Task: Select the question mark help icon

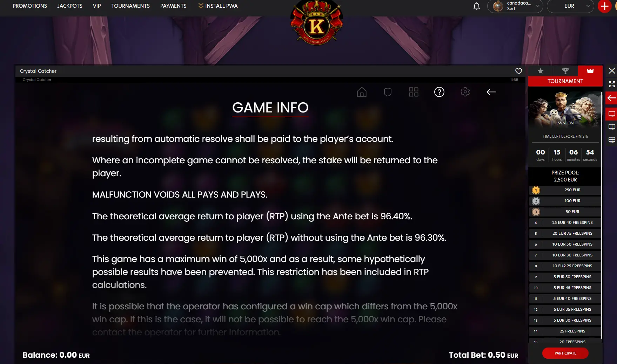Action: click(439, 92)
